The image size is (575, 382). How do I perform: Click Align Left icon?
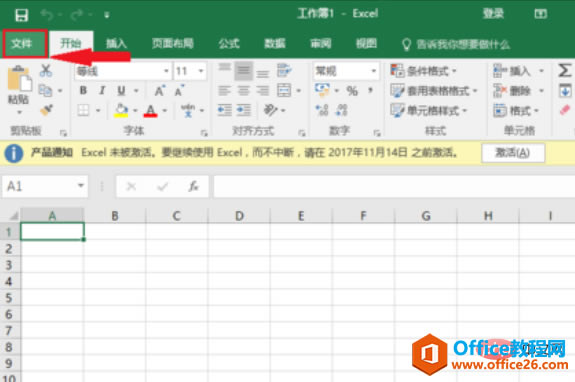click(224, 90)
